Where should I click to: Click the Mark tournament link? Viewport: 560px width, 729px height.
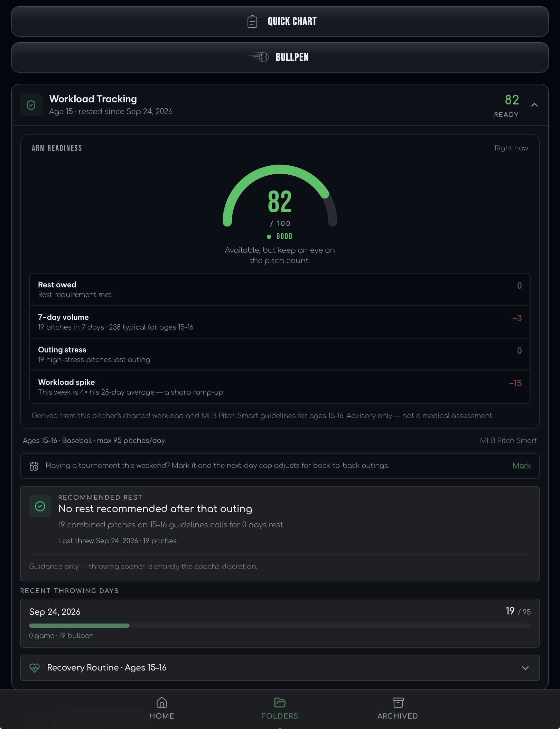(x=521, y=465)
